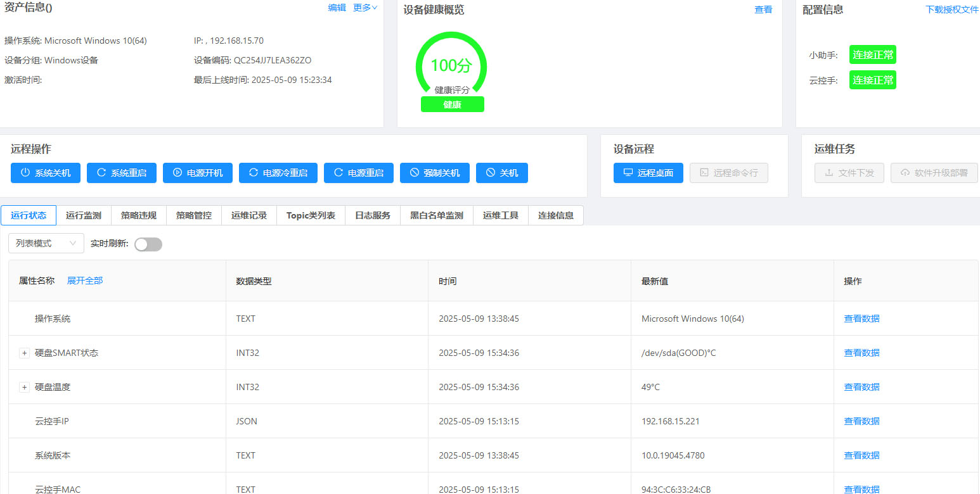Viewport: 980px width, 494px height.
Task: Click 展开全部 to expand all attributes
Action: pyautogui.click(x=85, y=281)
